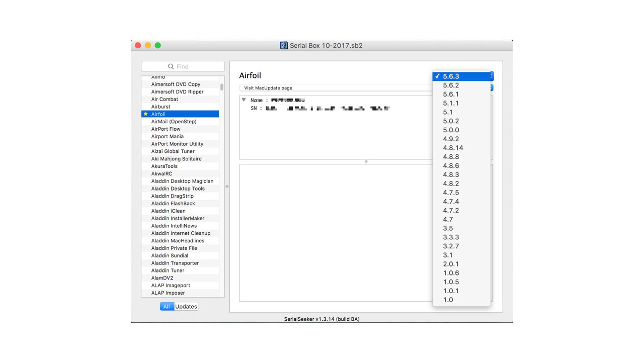Choose version 4.9.2
Screen dimensions: 644x362
pos(461,139)
